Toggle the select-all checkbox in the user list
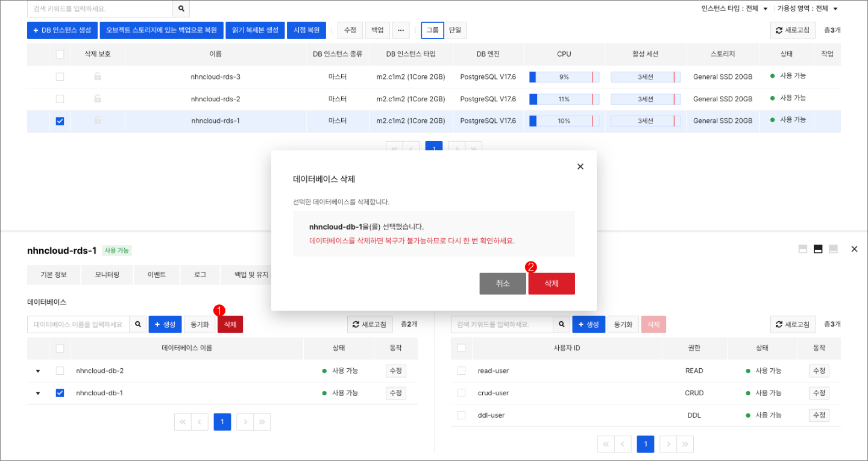 pos(461,348)
